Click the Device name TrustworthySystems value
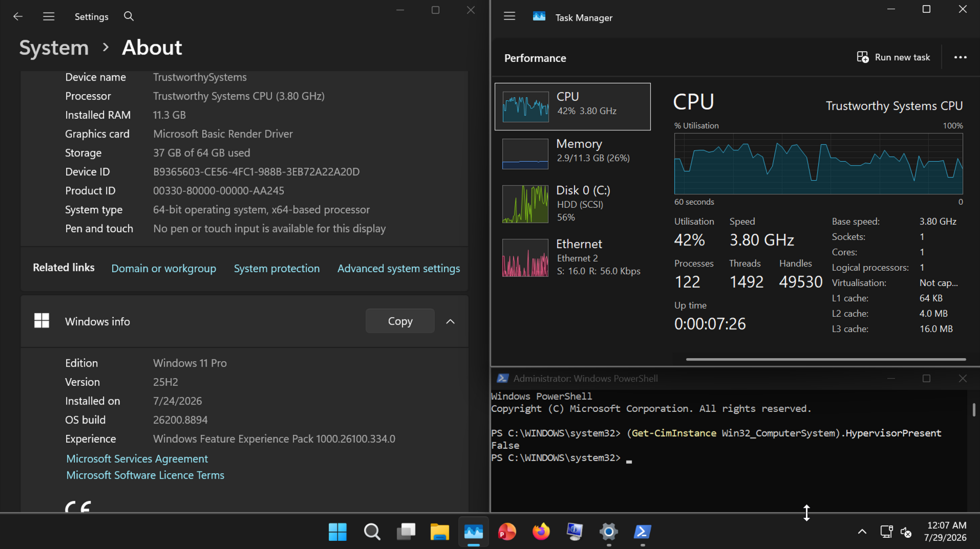980x549 pixels. pyautogui.click(x=200, y=77)
